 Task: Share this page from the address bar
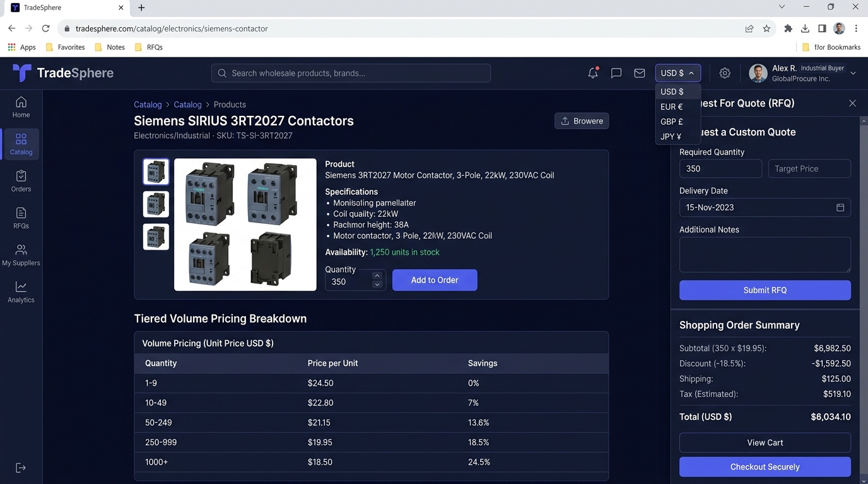click(749, 28)
